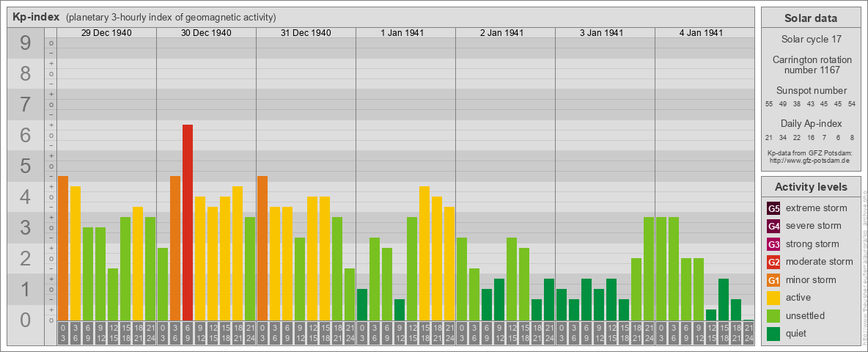The image size is (868, 352).
Task: Click the Kp scale number 6
Action: coord(26,136)
